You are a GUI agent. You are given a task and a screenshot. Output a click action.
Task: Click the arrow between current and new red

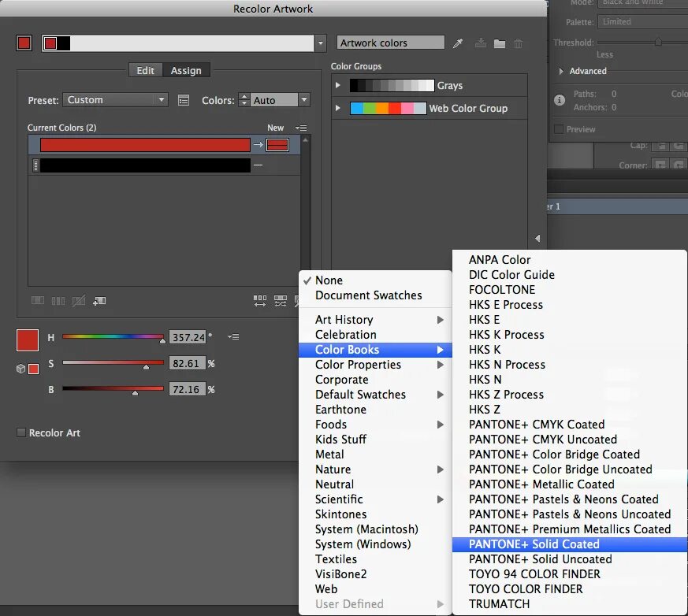[258, 144]
